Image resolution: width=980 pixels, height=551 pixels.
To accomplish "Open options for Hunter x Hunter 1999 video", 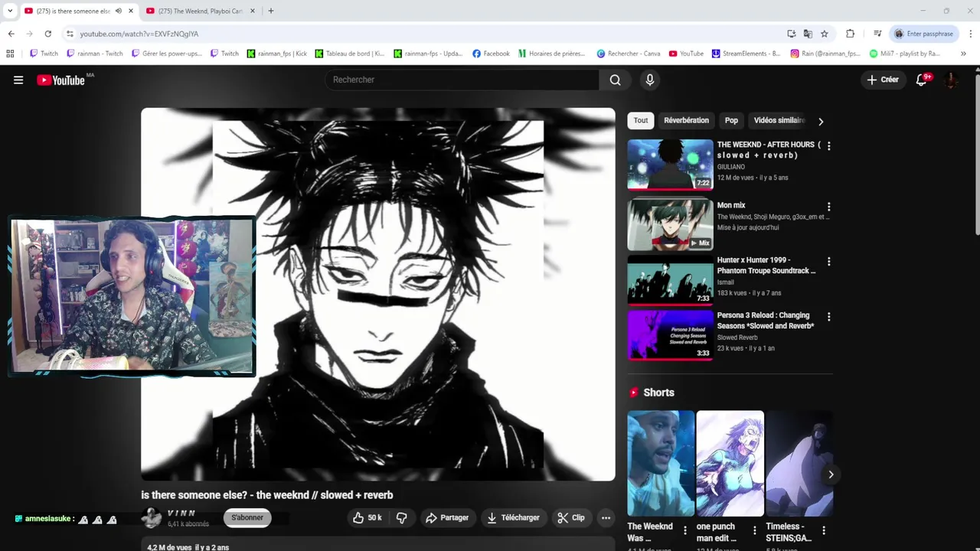I will pyautogui.click(x=828, y=261).
